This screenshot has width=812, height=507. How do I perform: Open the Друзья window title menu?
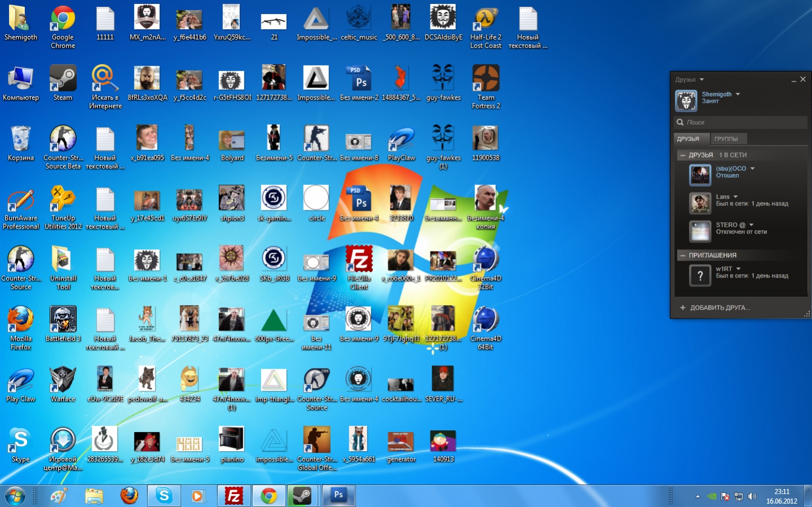point(701,80)
